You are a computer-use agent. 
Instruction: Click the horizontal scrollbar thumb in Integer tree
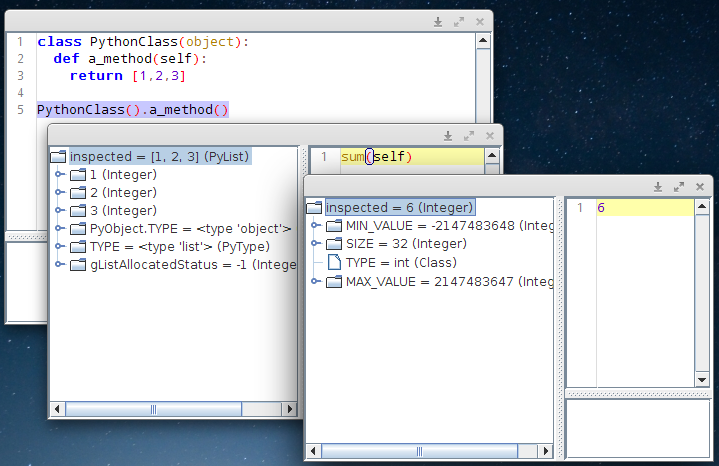coord(420,451)
